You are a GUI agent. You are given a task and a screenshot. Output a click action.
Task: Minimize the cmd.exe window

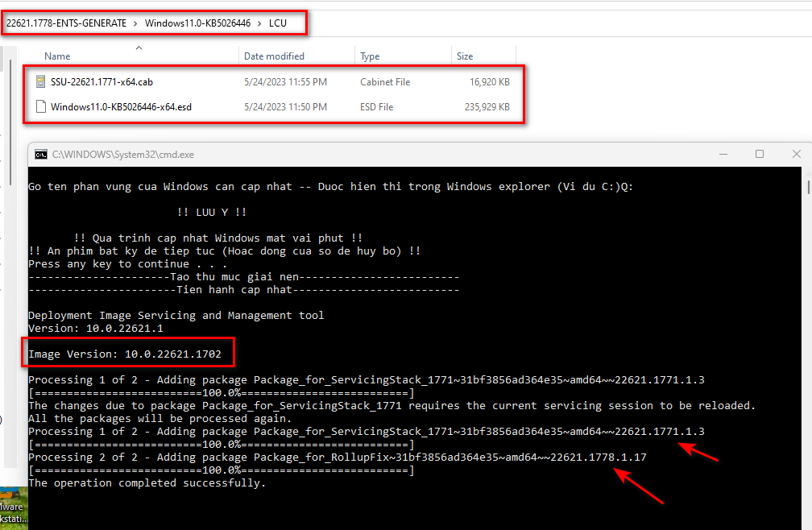(723, 154)
